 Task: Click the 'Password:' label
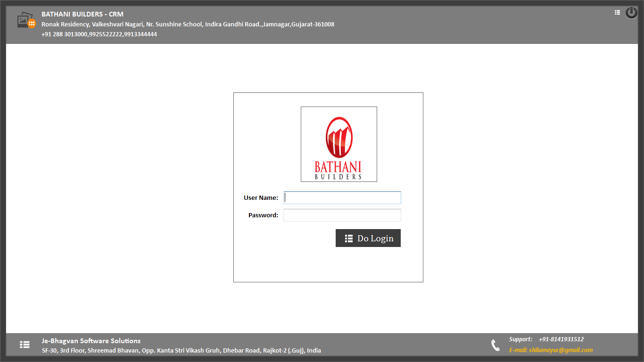tap(263, 215)
